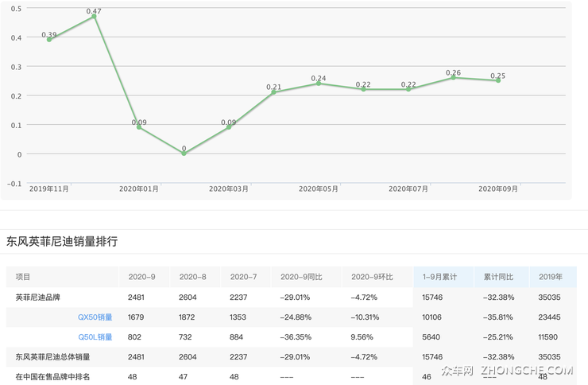
Task: Select the 在中国在售品牌中排名 row label
Action: [x=53, y=376]
